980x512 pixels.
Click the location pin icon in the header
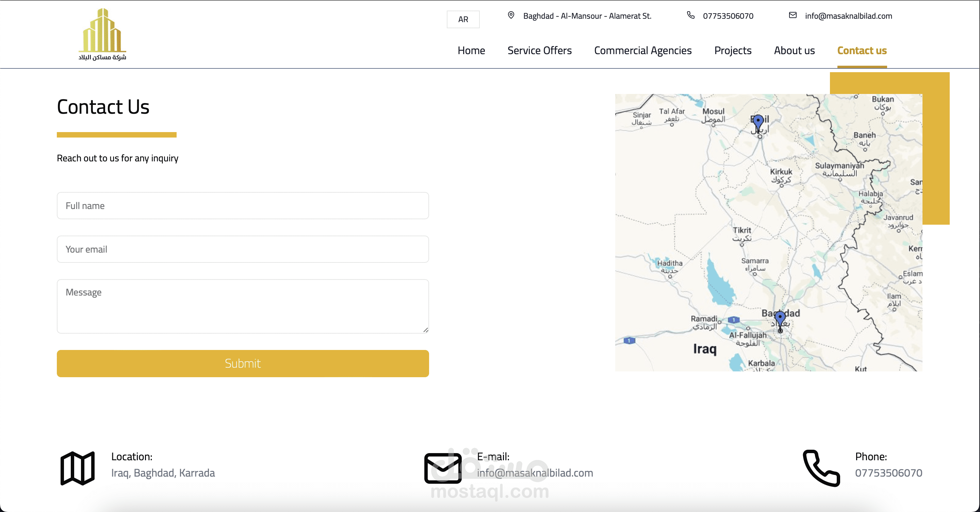(511, 15)
